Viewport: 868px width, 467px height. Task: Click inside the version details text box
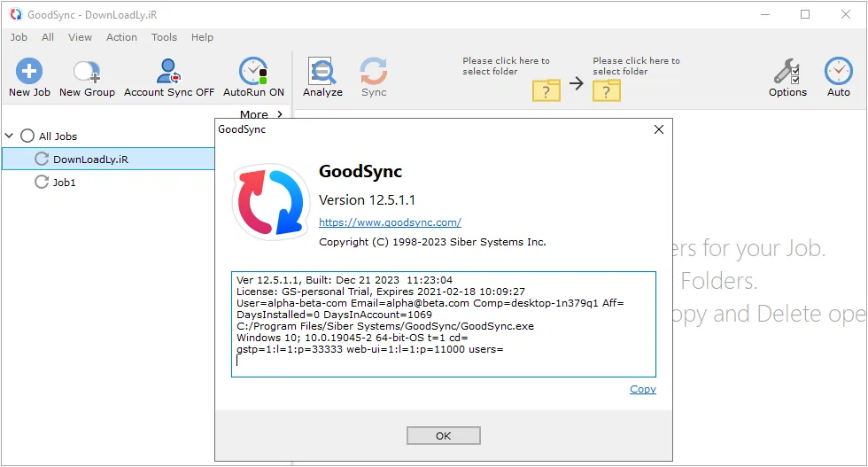pos(444,324)
